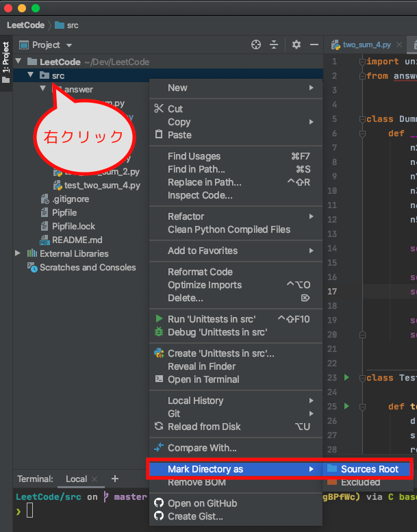Choose Paste from the context menu

[236, 135]
